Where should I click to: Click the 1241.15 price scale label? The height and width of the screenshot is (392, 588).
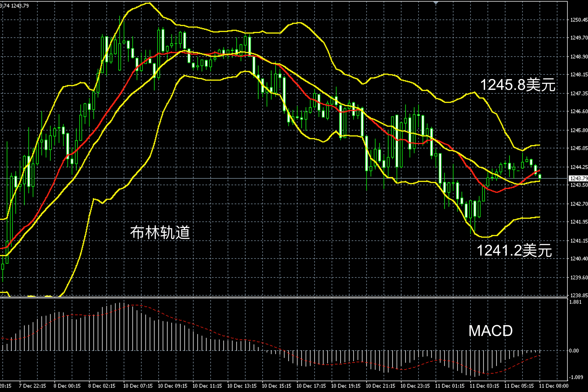579,241
